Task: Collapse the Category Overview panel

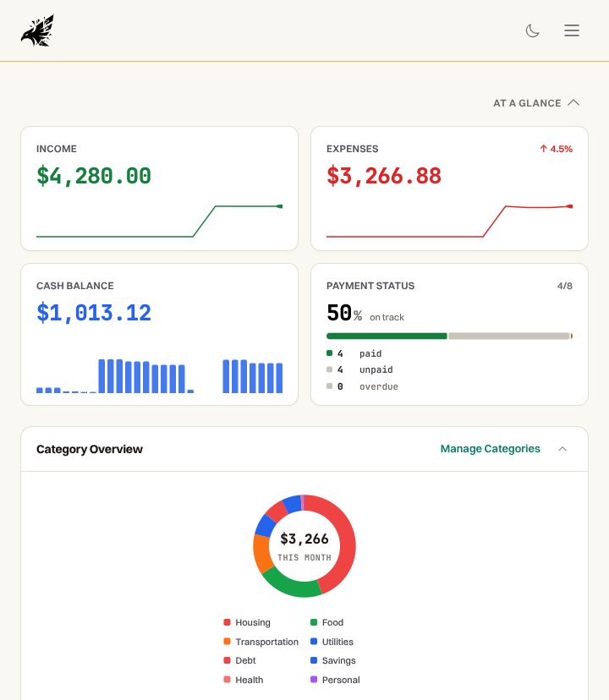Action: click(x=562, y=449)
